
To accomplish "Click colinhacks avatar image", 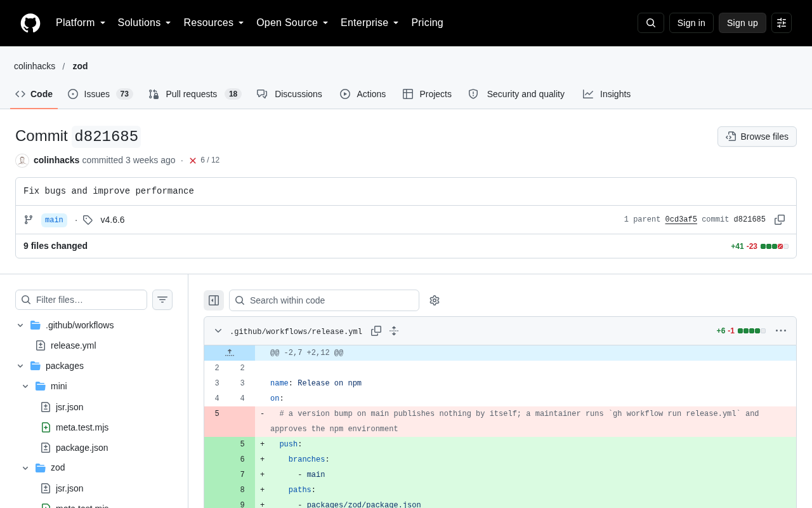I will (x=22, y=161).
